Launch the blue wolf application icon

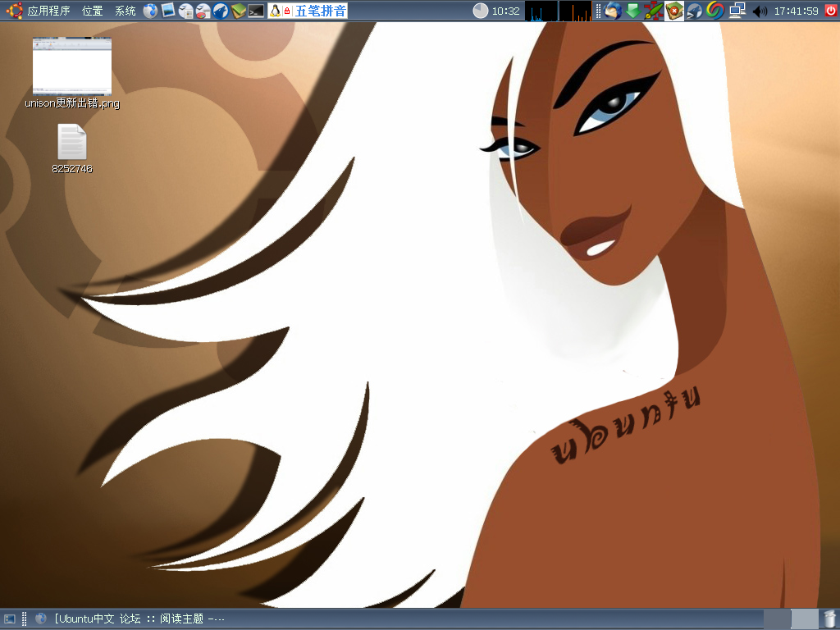[x=221, y=11]
